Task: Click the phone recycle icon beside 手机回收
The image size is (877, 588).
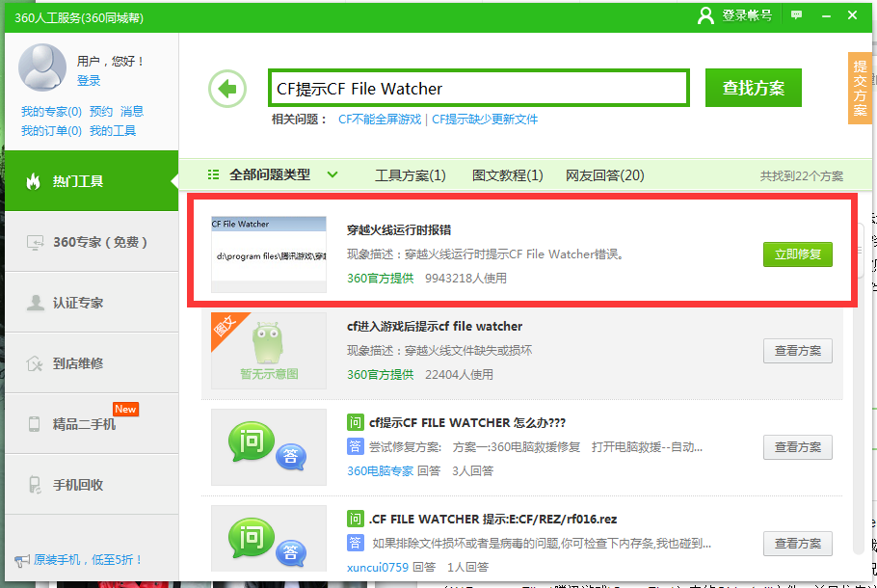Action: [35, 485]
